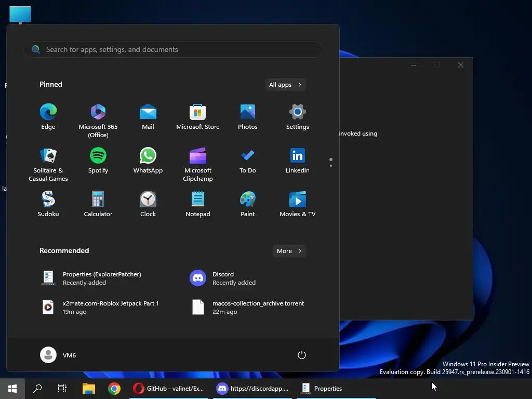The height and width of the screenshot is (399, 532).
Task: Switch to Opera GitHub valinet window
Action: pyautogui.click(x=169, y=389)
